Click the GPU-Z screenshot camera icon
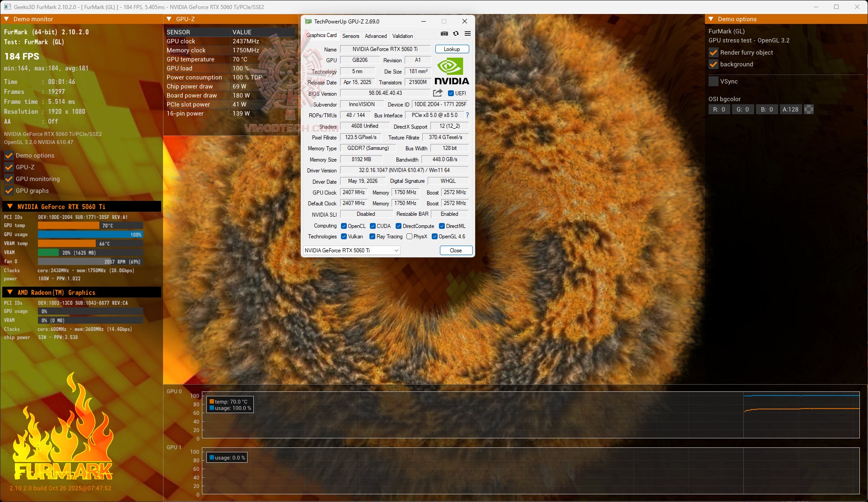This screenshot has width=868, height=502. (x=444, y=34)
